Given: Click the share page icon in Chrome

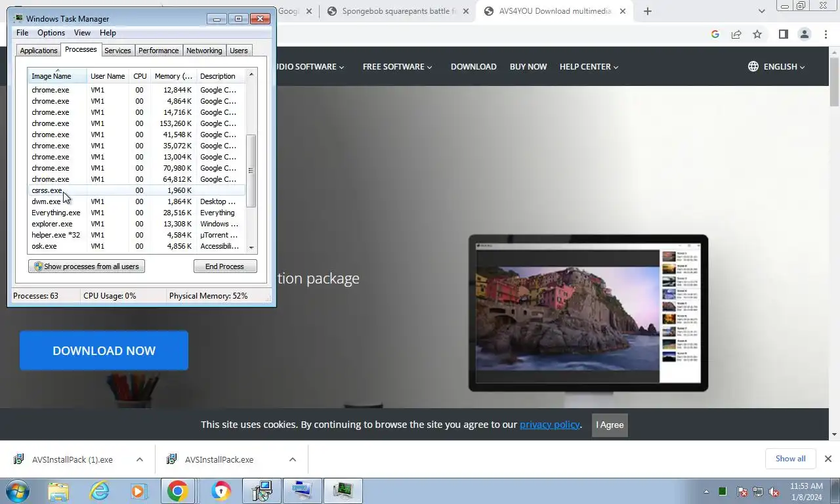Looking at the screenshot, I should [x=736, y=34].
